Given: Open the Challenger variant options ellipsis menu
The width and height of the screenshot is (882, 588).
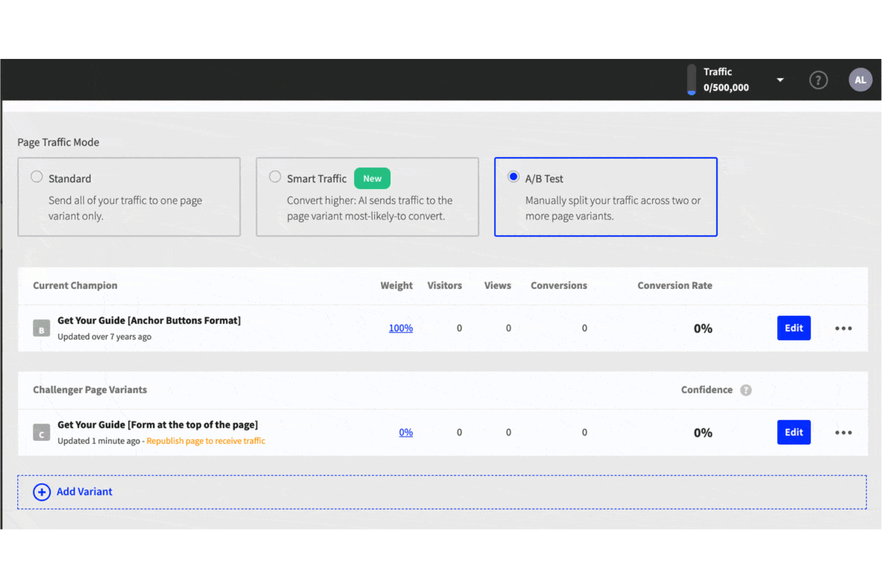Looking at the screenshot, I should point(843,433).
